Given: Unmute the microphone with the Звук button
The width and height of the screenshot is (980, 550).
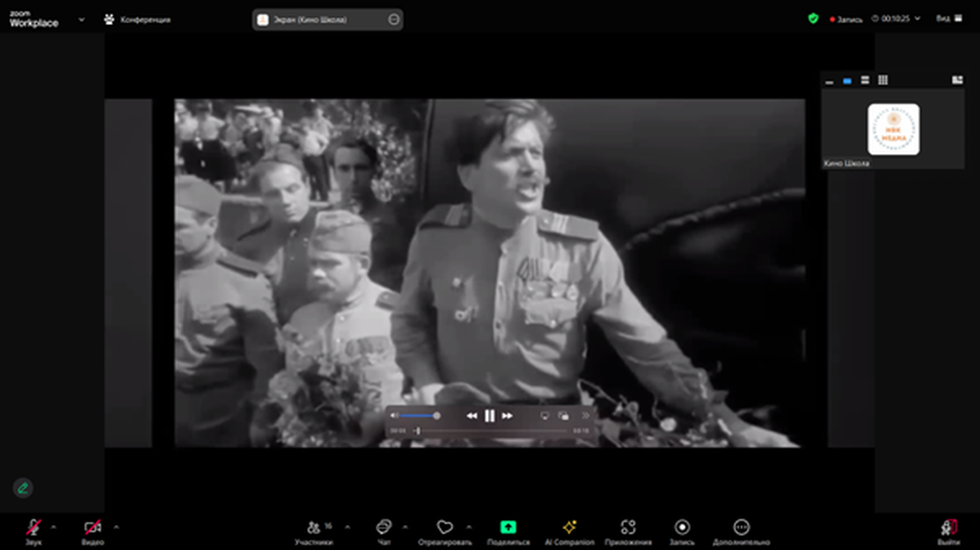Looking at the screenshot, I should coord(33,527).
